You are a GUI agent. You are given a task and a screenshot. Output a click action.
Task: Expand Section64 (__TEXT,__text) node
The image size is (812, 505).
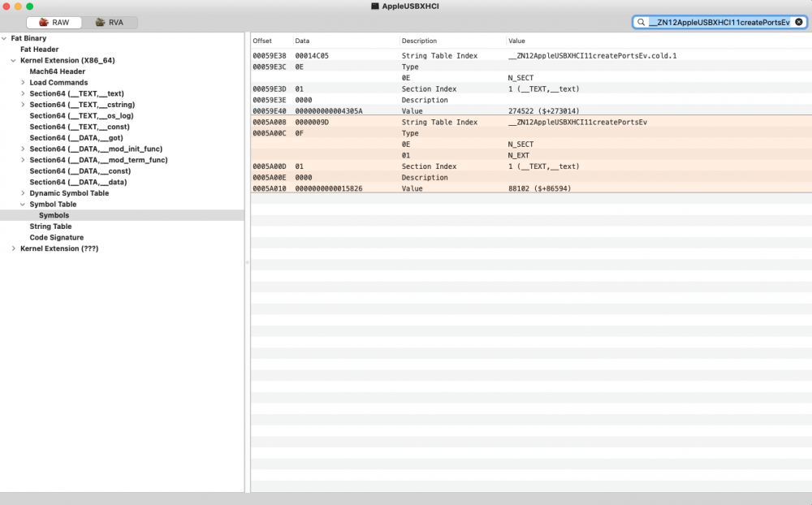pos(23,93)
